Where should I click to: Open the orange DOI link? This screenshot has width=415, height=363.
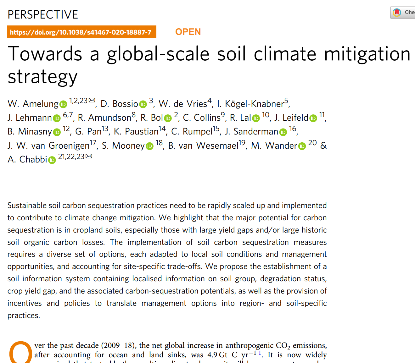[81, 32]
